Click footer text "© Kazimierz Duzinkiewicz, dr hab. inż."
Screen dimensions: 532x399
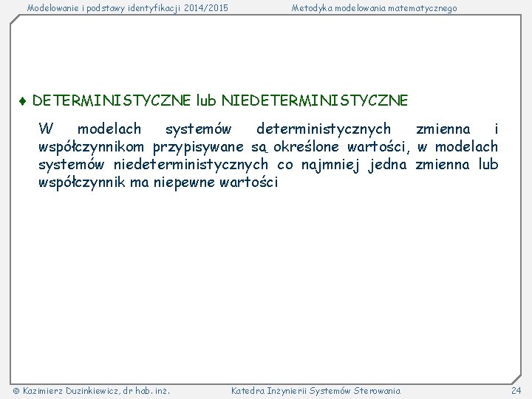[92, 391]
